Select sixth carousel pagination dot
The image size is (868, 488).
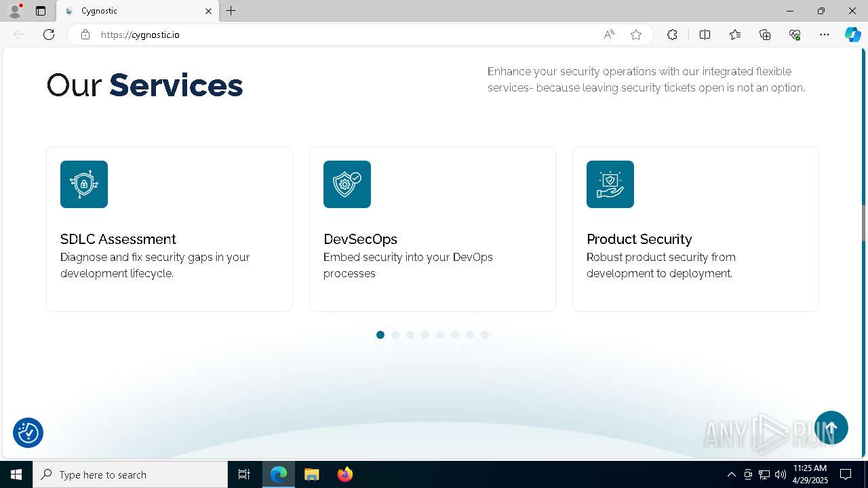455,335
